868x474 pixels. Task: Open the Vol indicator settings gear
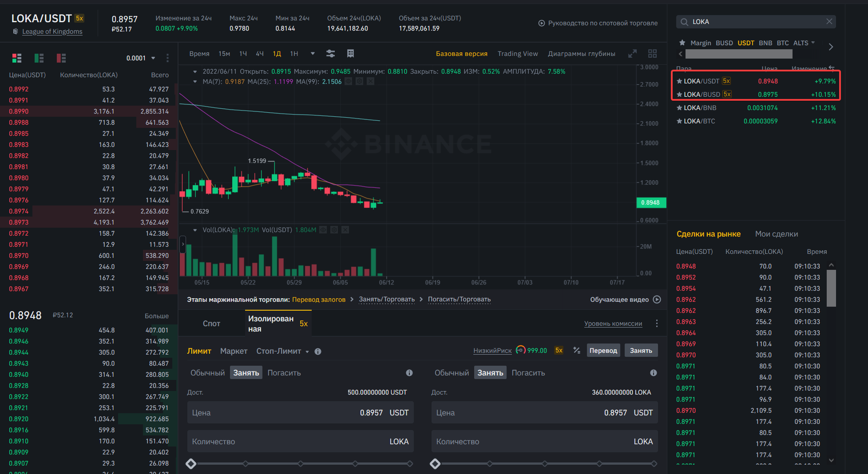[334, 230]
